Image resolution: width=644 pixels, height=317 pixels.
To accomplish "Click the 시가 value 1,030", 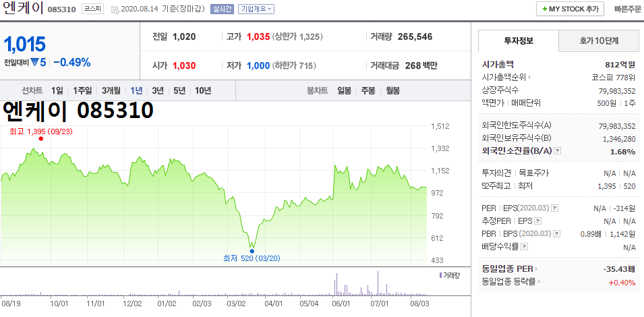I will coord(184,65).
